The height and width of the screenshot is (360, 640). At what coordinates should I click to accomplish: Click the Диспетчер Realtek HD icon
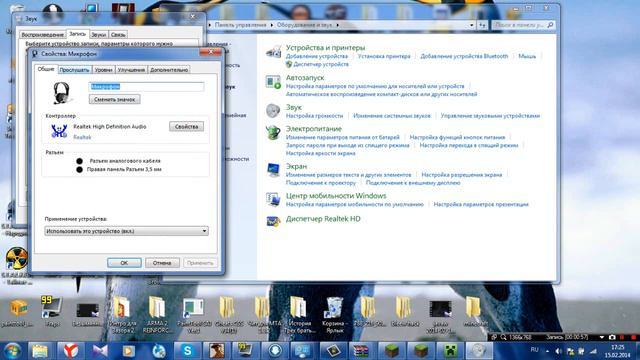tap(273, 221)
